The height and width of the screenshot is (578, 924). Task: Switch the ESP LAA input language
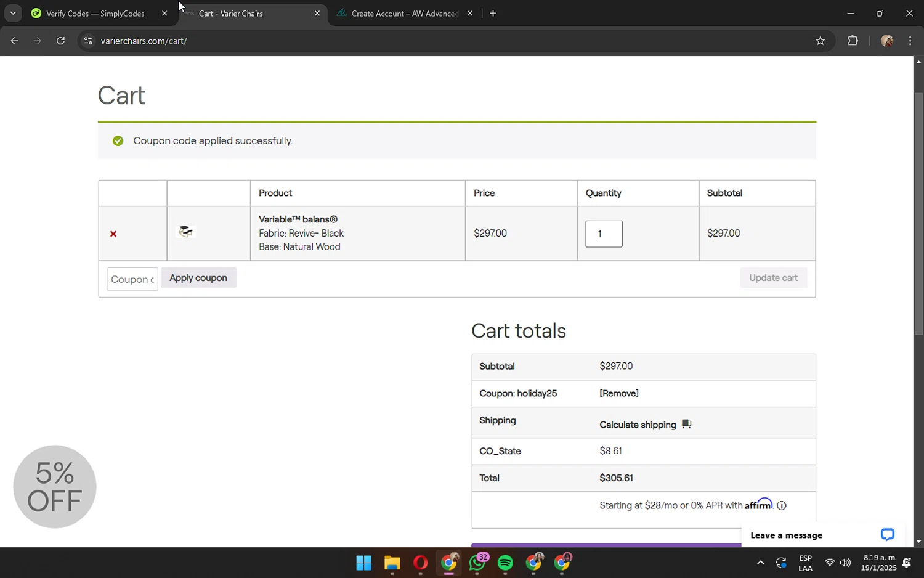pos(805,563)
